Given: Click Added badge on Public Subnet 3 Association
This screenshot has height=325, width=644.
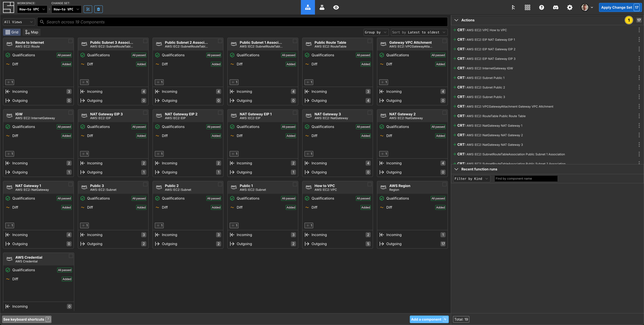Looking at the screenshot, I should 141,64.
